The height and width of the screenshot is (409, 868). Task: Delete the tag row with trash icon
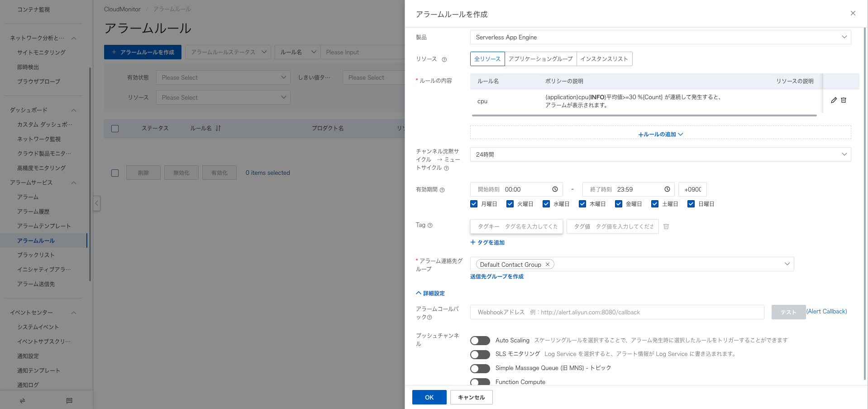[666, 226]
